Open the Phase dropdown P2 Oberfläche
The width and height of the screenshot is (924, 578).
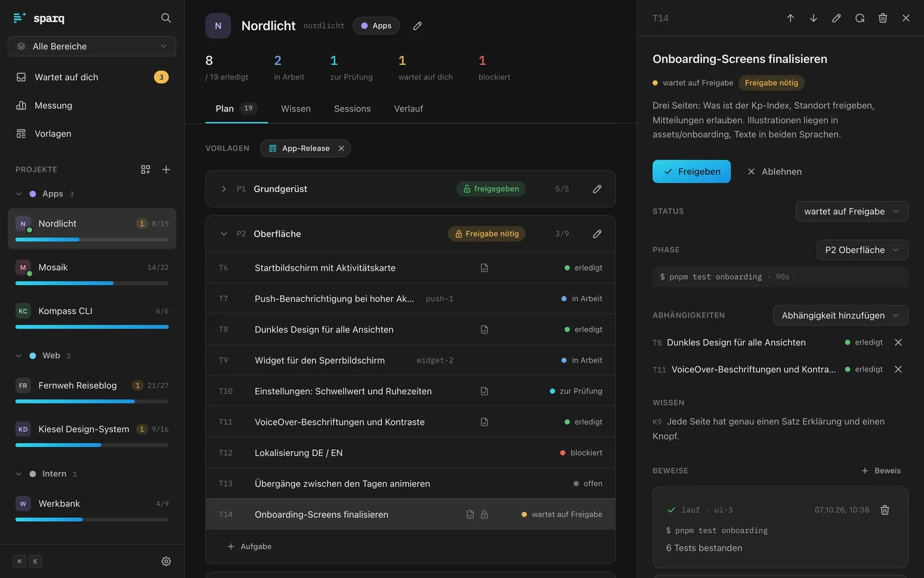click(862, 250)
